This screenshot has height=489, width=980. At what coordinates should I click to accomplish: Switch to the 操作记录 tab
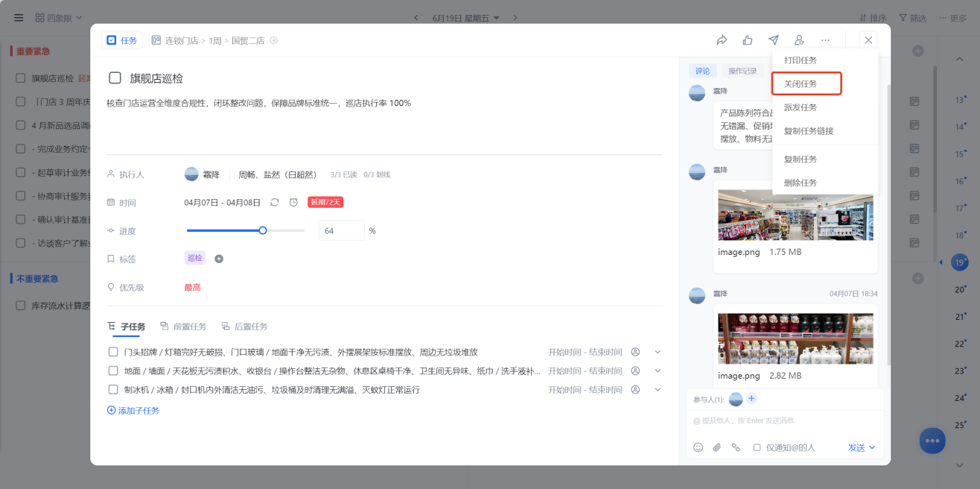coord(742,71)
